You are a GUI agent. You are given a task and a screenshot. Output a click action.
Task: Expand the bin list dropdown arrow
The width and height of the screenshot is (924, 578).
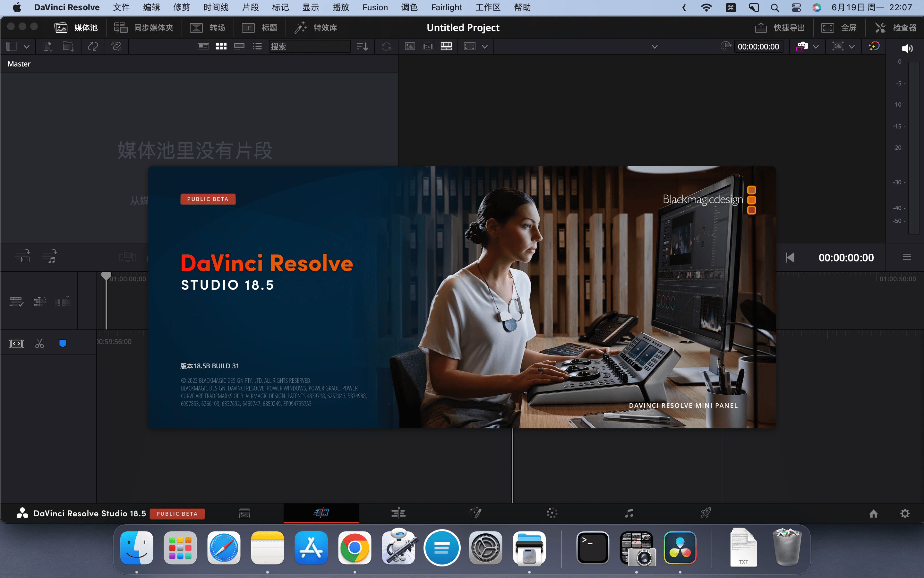click(26, 47)
